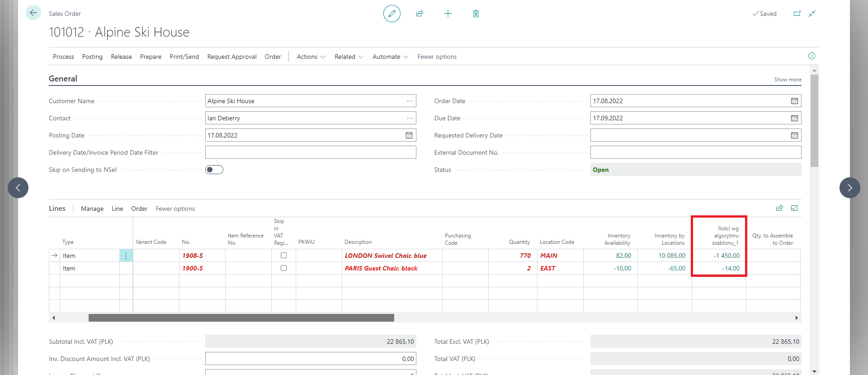
Task: Click Inv. Discount Amount Incl. VAT field
Action: click(x=311, y=359)
